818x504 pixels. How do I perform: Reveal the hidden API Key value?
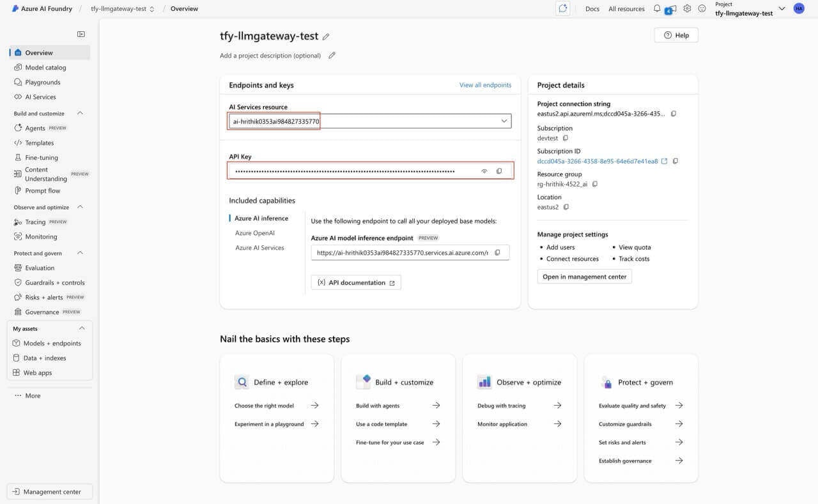(x=484, y=171)
